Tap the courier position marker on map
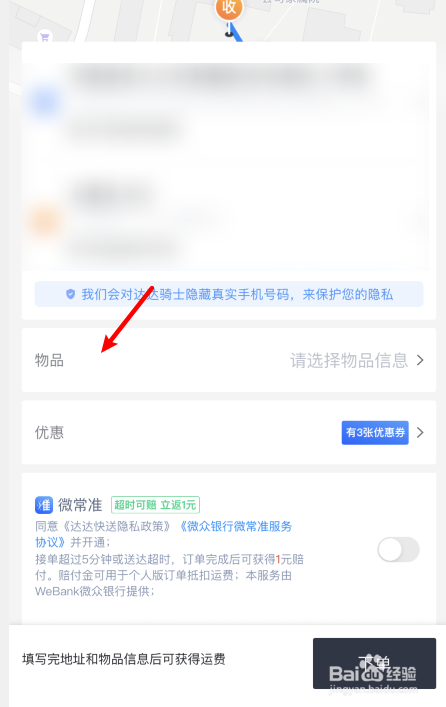This screenshot has height=707, width=446. point(231,33)
